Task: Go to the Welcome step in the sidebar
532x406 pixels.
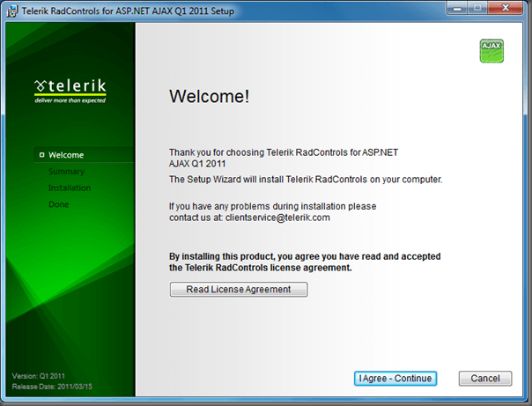Action: click(66, 155)
